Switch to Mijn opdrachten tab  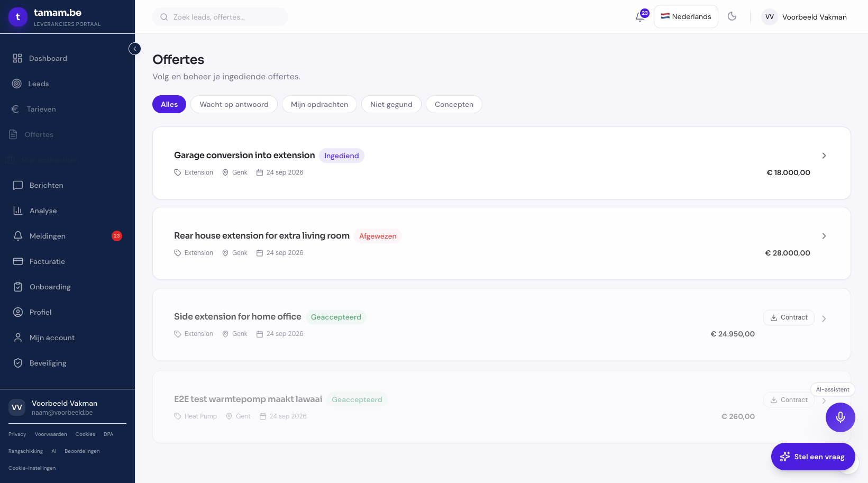(319, 104)
